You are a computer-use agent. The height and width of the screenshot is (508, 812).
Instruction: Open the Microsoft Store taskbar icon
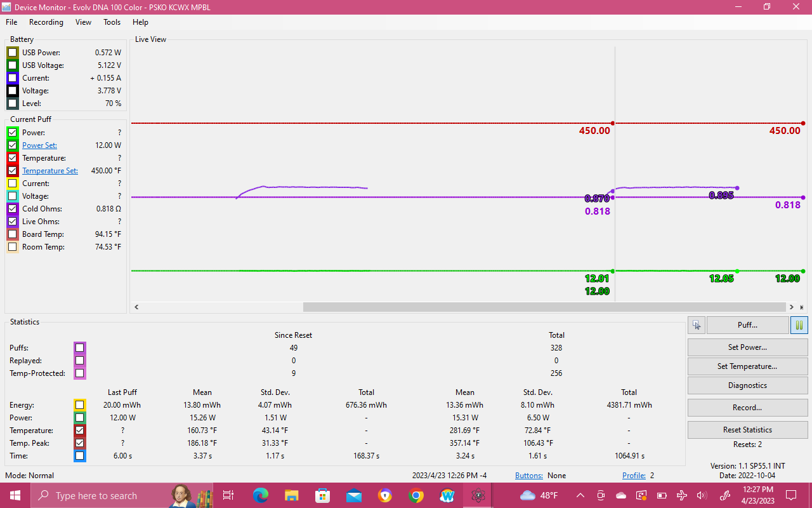[323, 495]
